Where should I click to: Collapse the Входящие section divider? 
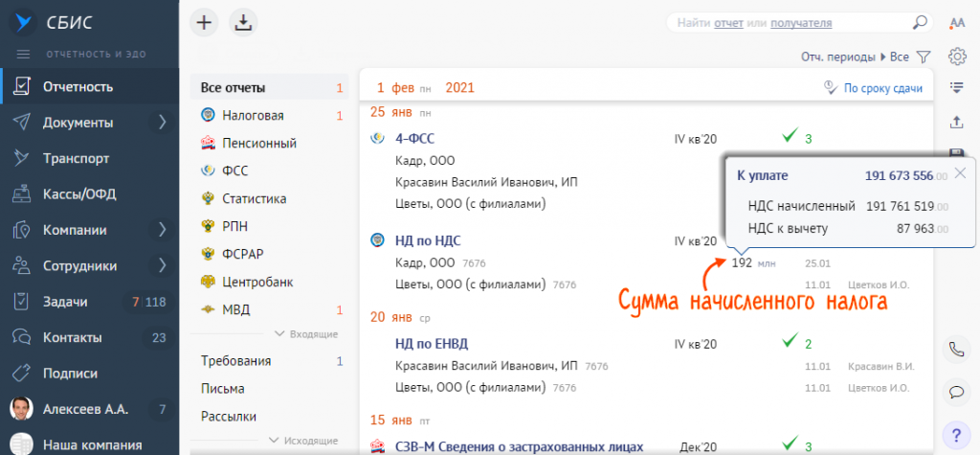click(x=305, y=333)
